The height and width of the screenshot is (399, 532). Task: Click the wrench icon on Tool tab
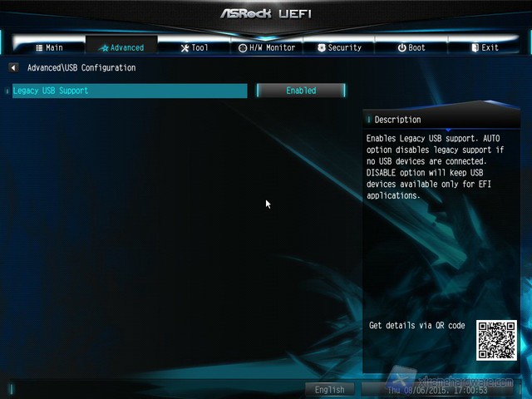click(185, 48)
